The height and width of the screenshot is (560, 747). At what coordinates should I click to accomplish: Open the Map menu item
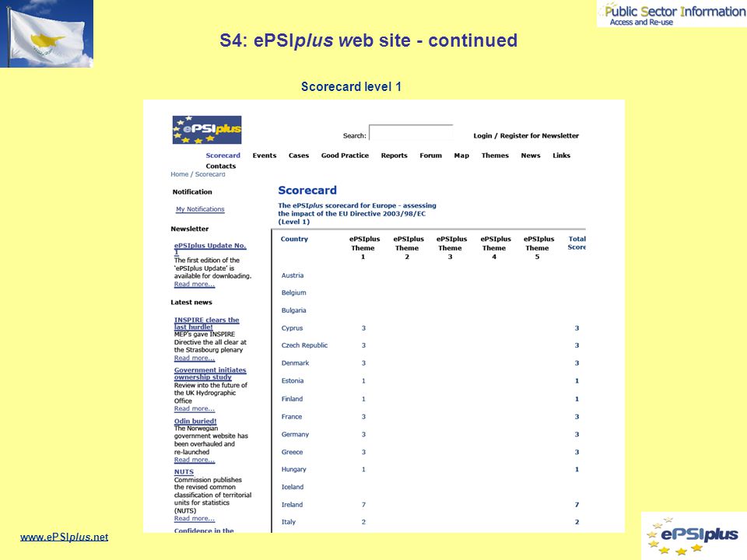(x=461, y=156)
